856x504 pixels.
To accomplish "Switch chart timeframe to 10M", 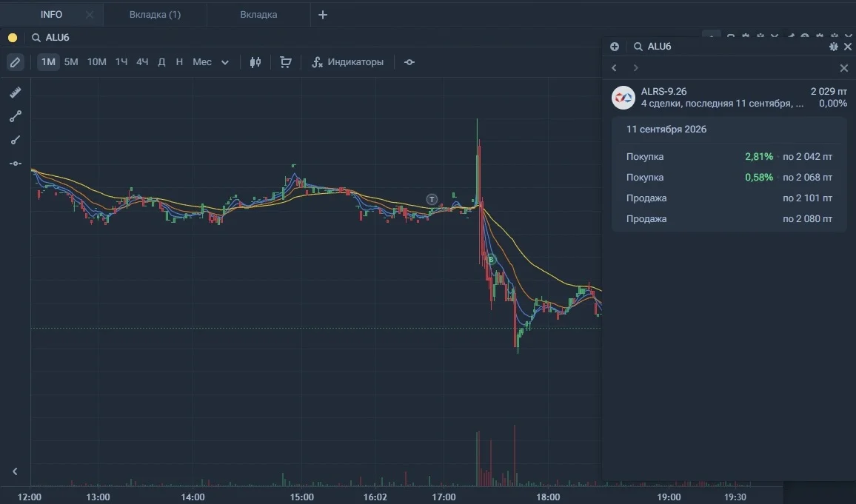I will pos(96,62).
